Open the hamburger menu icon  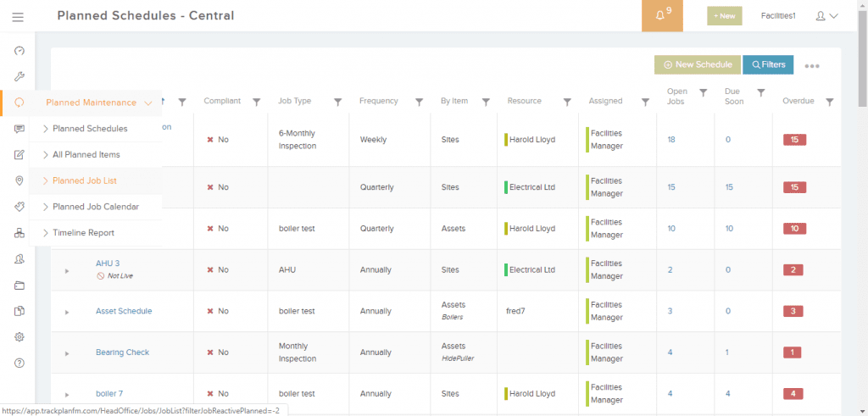pyautogui.click(x=18, y=17)
